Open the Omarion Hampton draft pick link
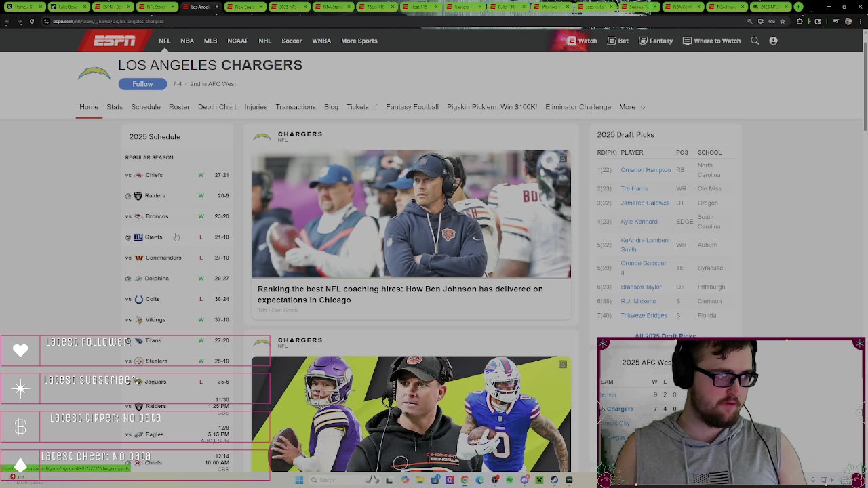Image resolution: width=868 pixels, height=488 pixels. (x=646, y=170)
